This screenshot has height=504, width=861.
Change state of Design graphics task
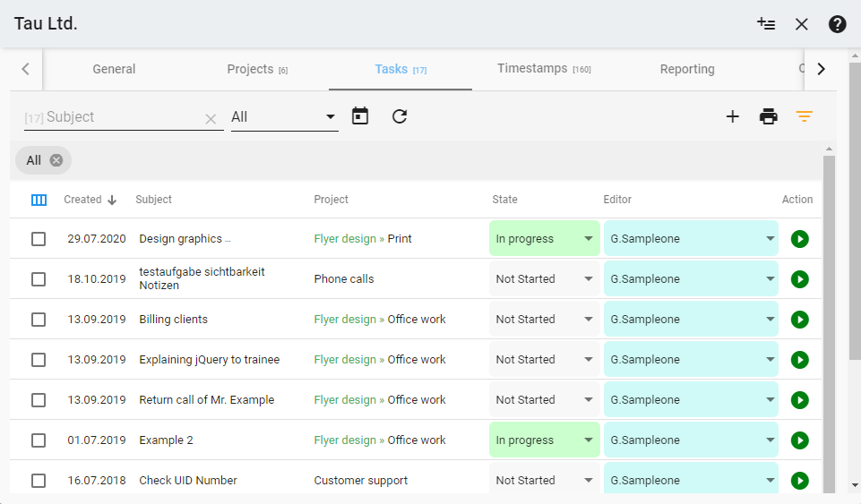click(x=544, y=239)
